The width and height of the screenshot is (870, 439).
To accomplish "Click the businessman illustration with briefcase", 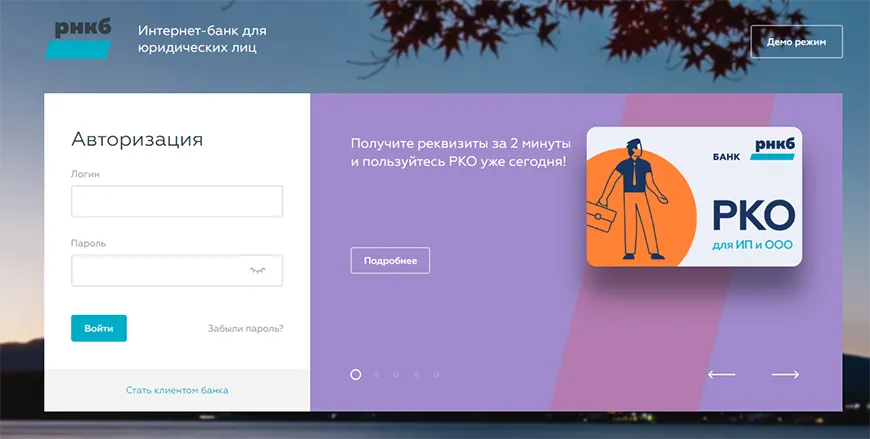I will (x=633, y=198).
